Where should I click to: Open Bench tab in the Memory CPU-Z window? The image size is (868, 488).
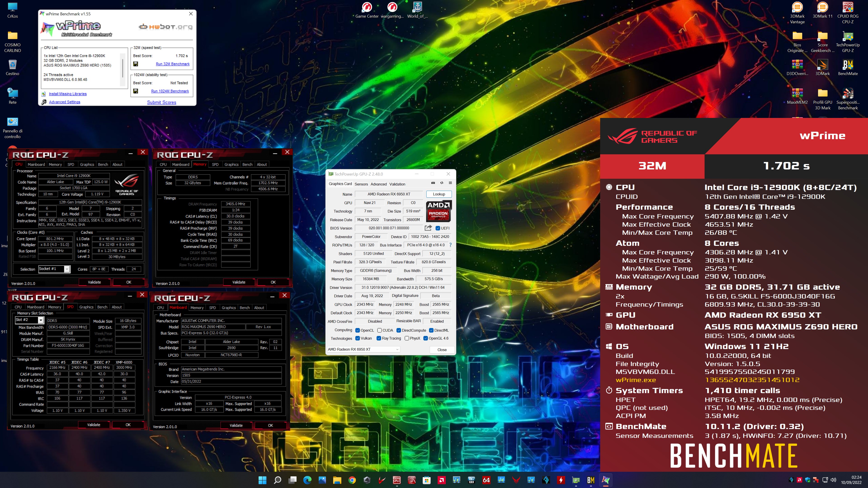point(247,164)
